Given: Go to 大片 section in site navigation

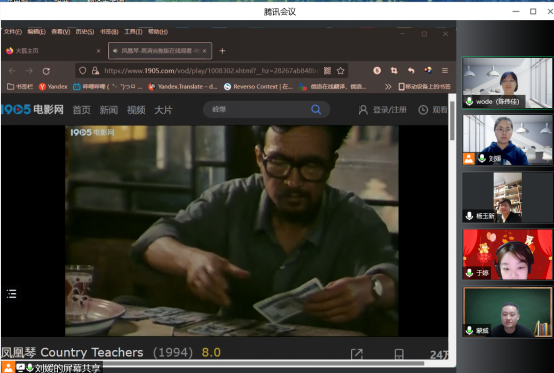Looking at the screenshot, I should pyautogui.click(x=163, y=110).
